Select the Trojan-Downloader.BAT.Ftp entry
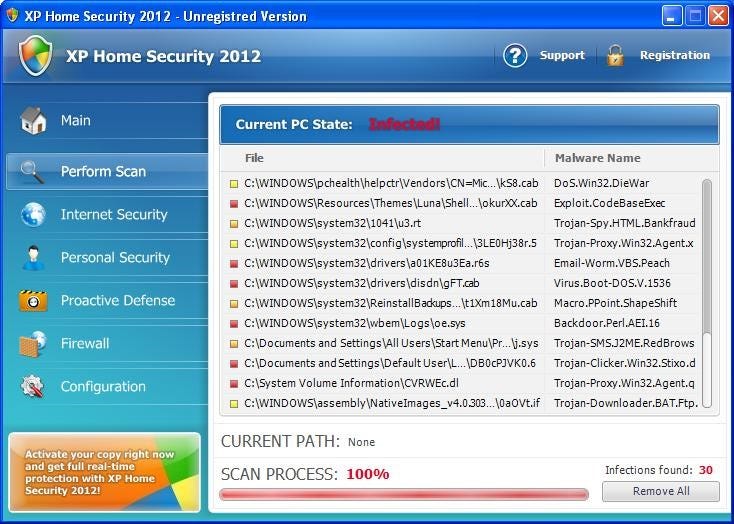The image size is (734, 524). pos(626,404)
